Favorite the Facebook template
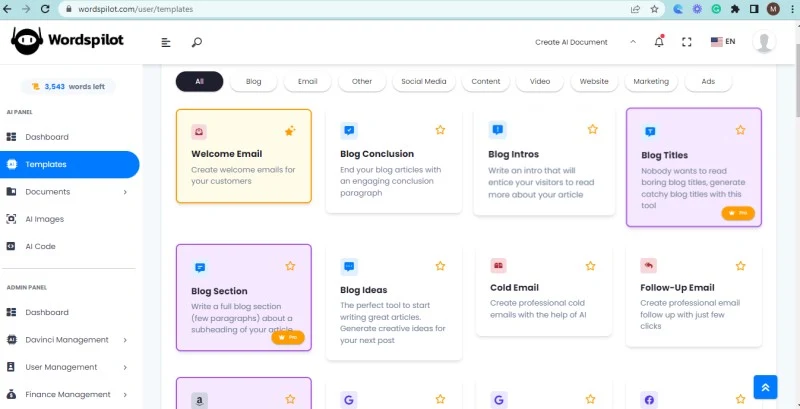 click(x=741, y=399)
